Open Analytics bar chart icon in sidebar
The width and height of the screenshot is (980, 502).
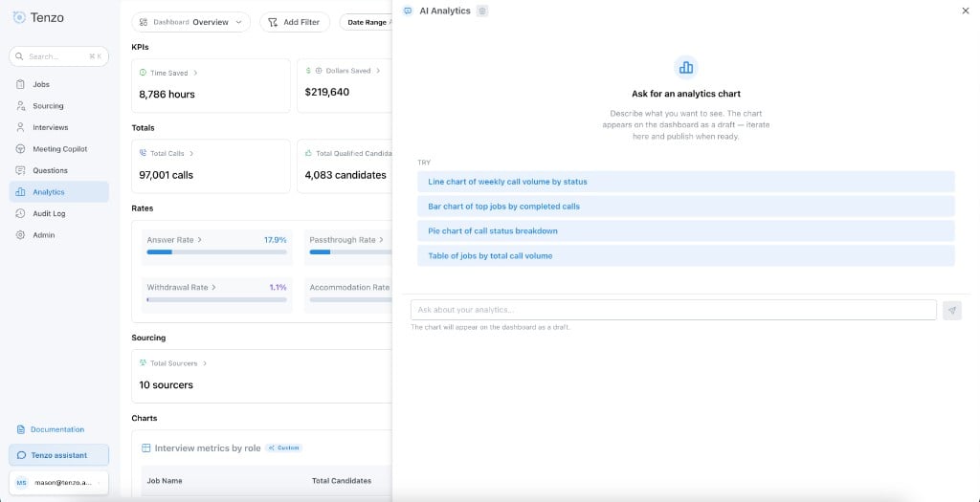pos(21,192)
